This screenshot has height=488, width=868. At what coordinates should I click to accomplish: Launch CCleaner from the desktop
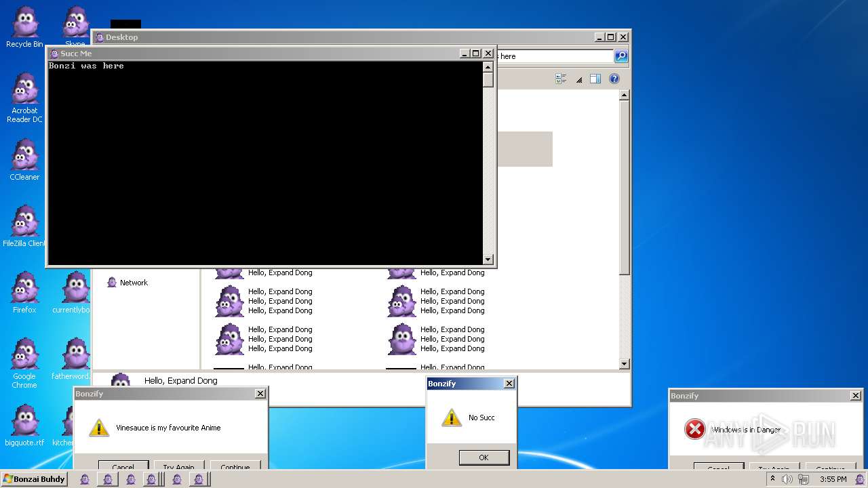click(24, 160)
